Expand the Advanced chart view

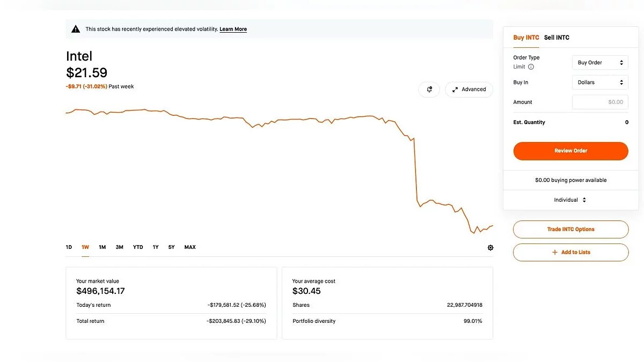pyautogui.click(x=469, y=90)
